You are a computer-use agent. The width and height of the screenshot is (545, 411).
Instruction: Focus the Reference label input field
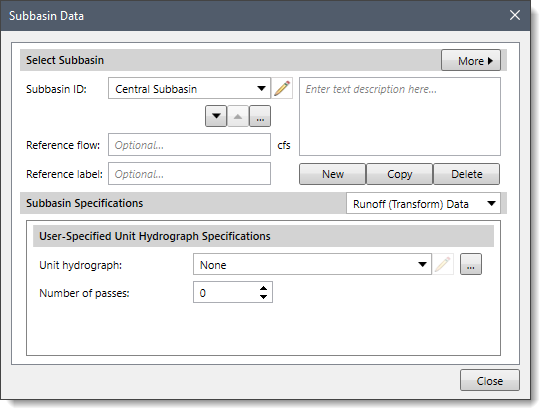189,174
